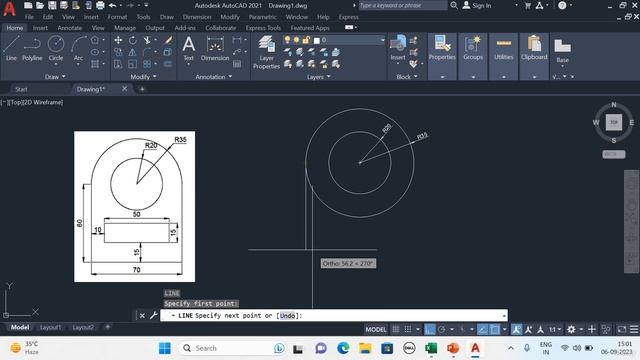Click the Erase tool icon
The image size is (640, 360).
[x=168, y=40]
